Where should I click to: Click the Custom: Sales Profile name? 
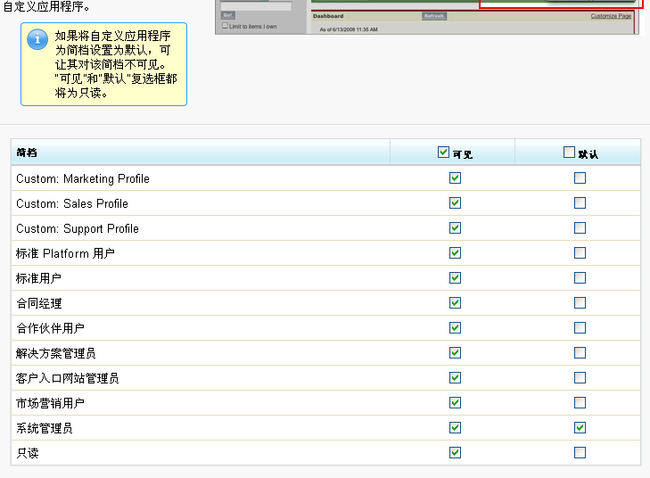tap(72, 204)
